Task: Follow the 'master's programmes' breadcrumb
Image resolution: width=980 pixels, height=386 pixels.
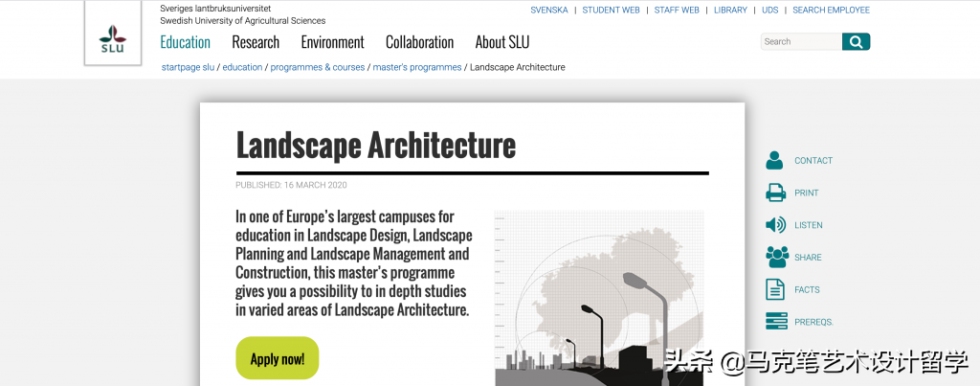Action: click(x=417, y=67)
